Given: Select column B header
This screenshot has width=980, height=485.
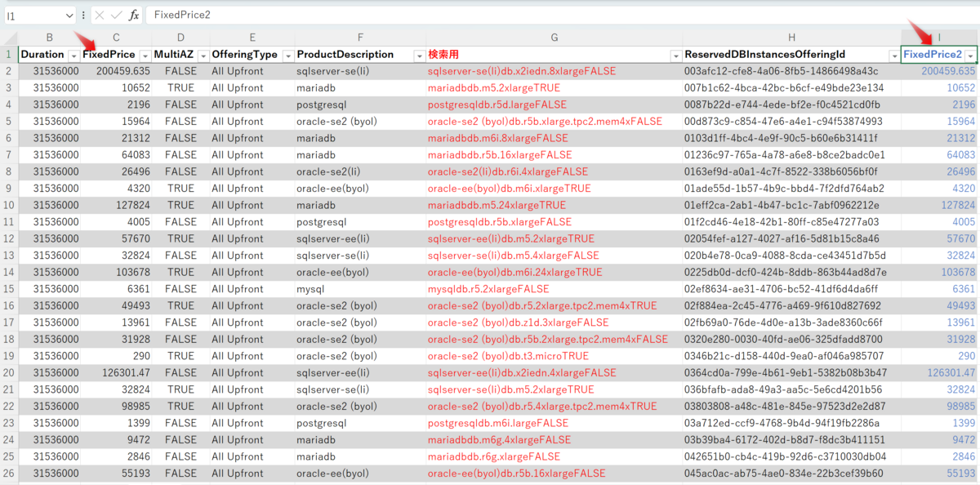Looking at the screenshot, I should click(50, 38).
